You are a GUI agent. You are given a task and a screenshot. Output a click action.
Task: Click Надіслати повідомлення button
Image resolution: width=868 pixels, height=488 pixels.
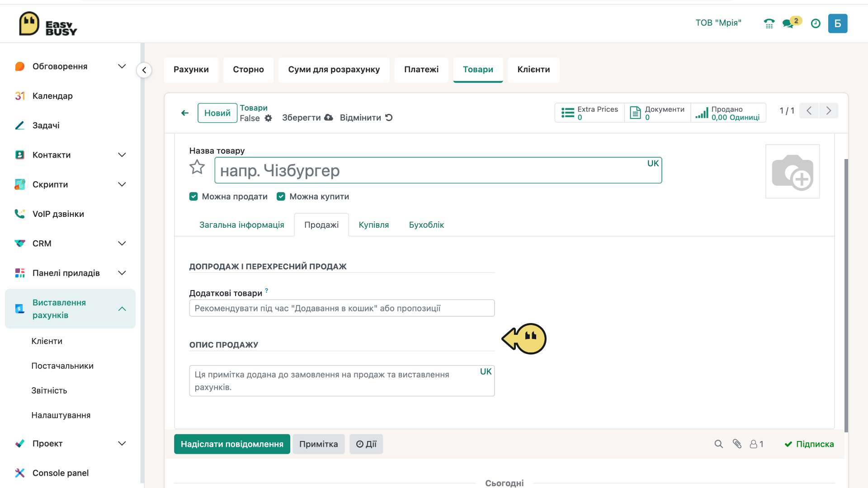[x=232, y=444]
